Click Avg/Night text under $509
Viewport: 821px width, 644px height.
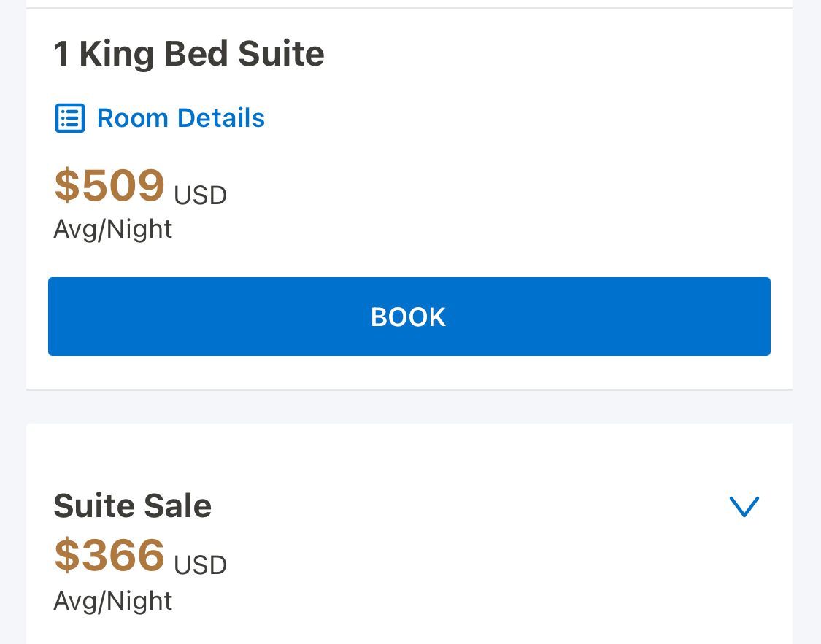(112, 230)
